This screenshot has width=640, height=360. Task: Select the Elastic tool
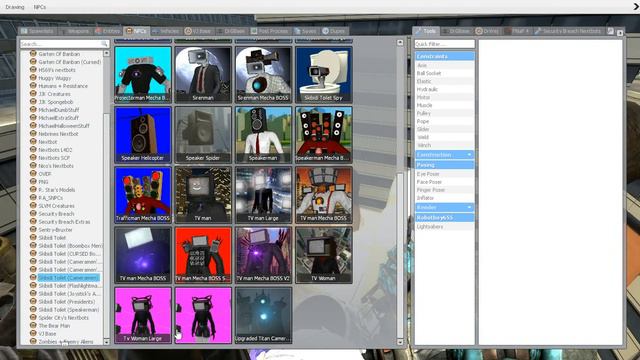click(x=444, y=81)
